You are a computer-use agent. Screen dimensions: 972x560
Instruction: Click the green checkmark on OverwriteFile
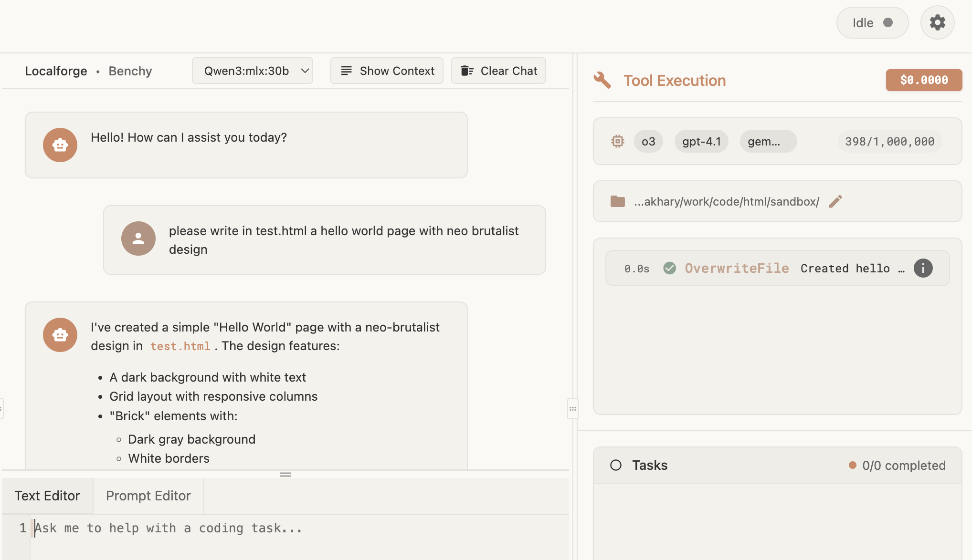(x=670, y=268)
